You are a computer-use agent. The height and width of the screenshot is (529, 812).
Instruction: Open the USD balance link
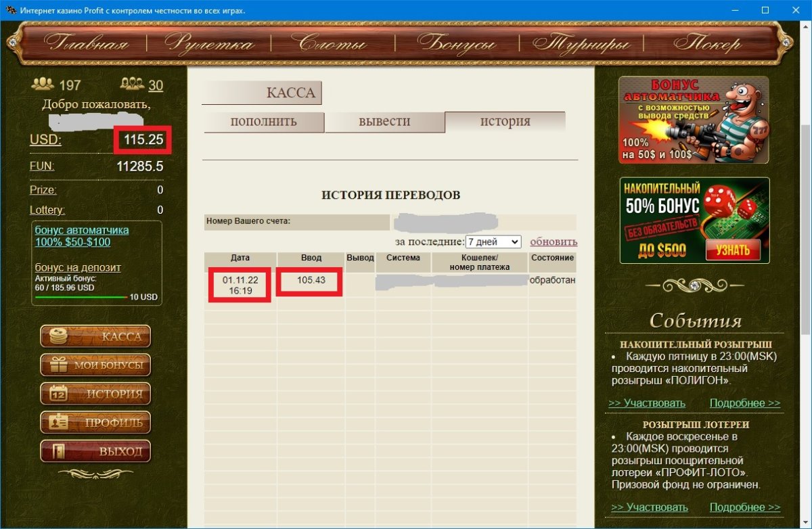point(45,140)
